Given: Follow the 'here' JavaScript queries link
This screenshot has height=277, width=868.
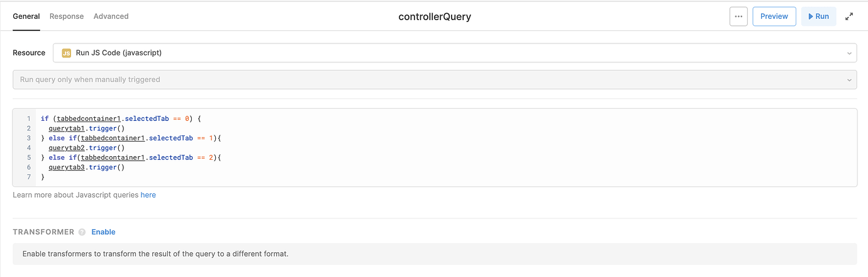Looking at the screenshot, I should click(148, 195).
